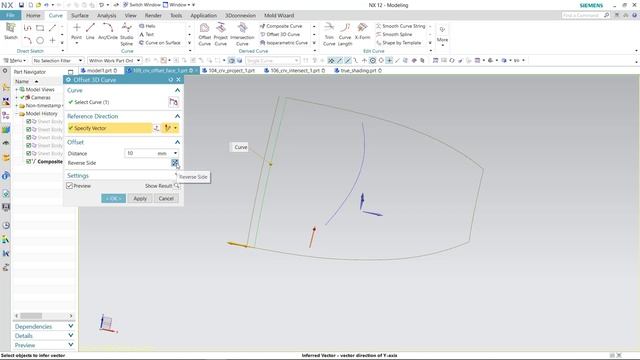Open the vector type dropdown arrow
Viewport: 640px width, 360px height.
pyautogui.click(x=176, y=128)
